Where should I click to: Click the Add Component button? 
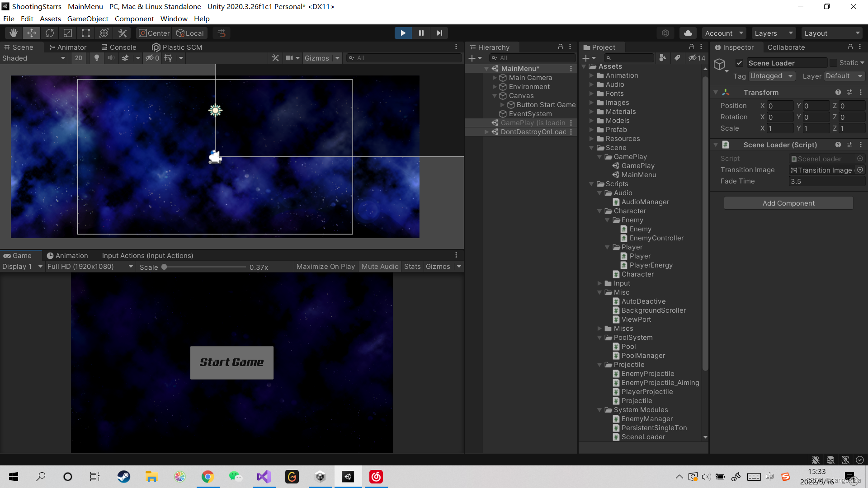tap(788, 203)
